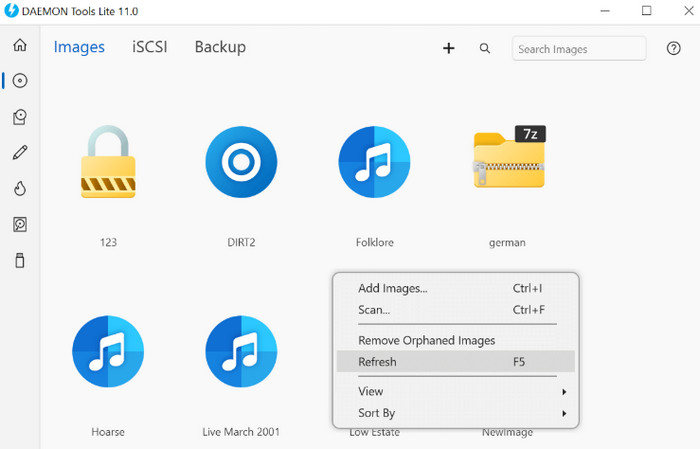Select the disc Images sidebar icon
Viewport: 700px width, 449px height.
pos(20,81)
